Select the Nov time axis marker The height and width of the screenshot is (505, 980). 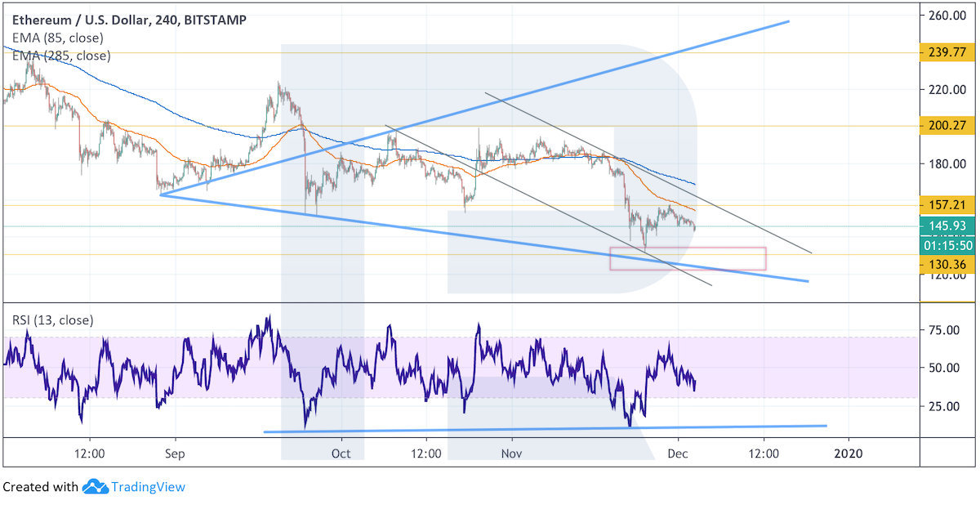[511, 452]
